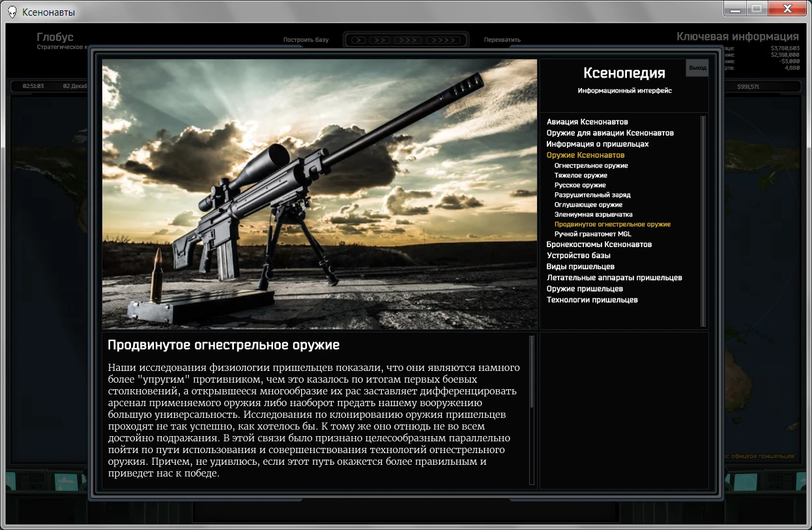Collapse the Оружие Ксенонавтов category
This screenshot has height=530, width=812.
[x=585, y=155]
